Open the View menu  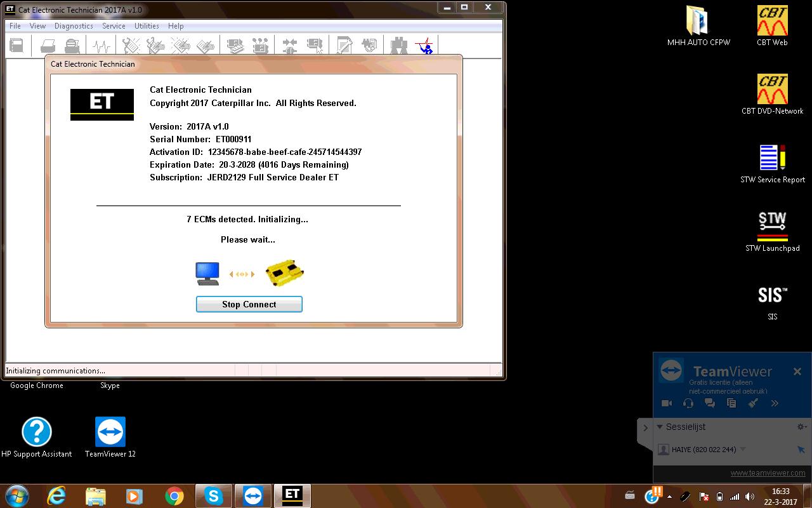click(x=37, y=26)
